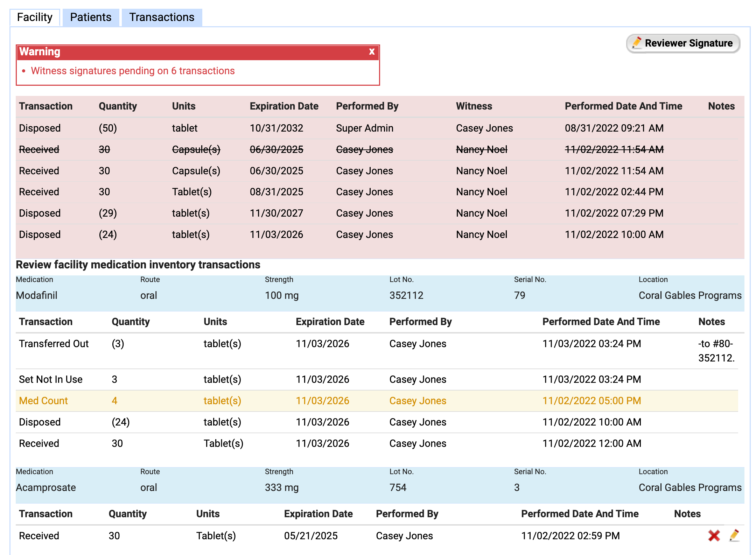Click Casey Jones witness in first Disposed row
Screen dimensions: 756x555
click(484, 128)
